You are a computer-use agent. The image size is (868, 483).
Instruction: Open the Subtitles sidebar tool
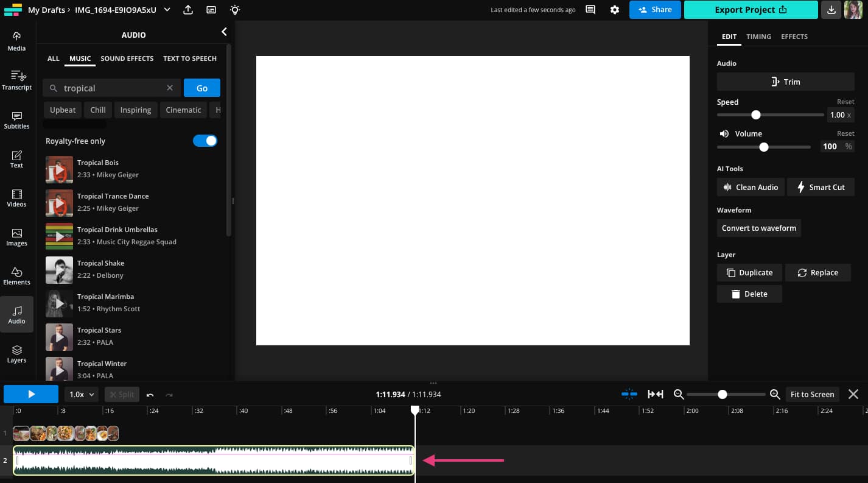coord(16,119)
